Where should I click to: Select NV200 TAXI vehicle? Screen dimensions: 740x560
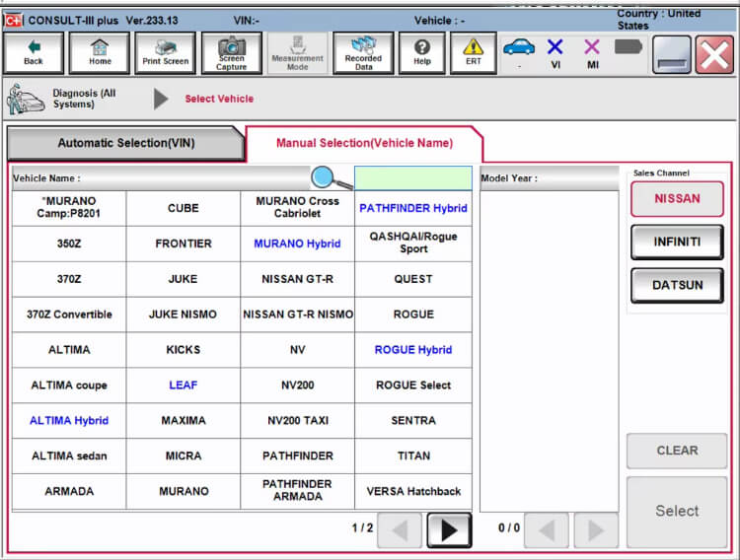tap(297, 421)
